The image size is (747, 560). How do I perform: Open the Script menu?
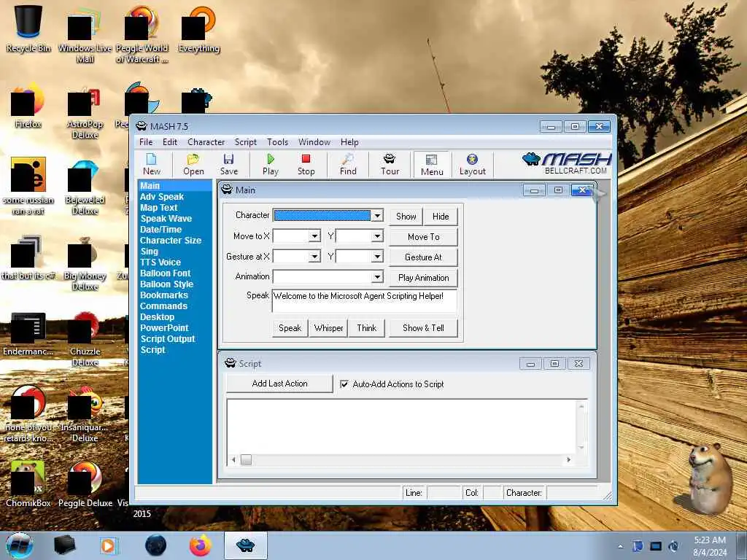coord(245,142)
